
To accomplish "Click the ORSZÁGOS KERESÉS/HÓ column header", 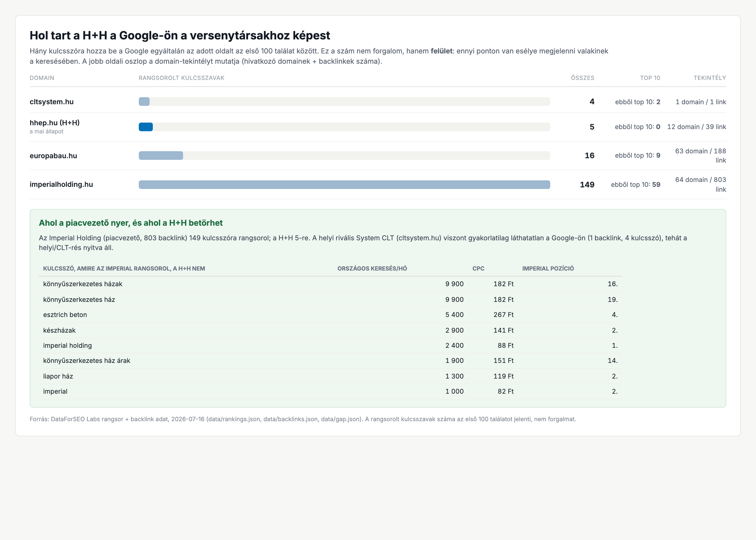I will click(372, 268).
